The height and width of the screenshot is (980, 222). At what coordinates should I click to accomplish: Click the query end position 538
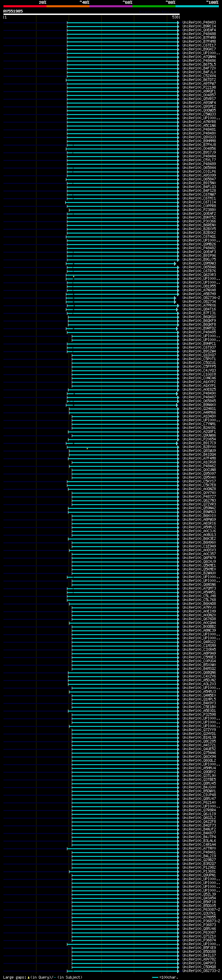tap(175, 17)
